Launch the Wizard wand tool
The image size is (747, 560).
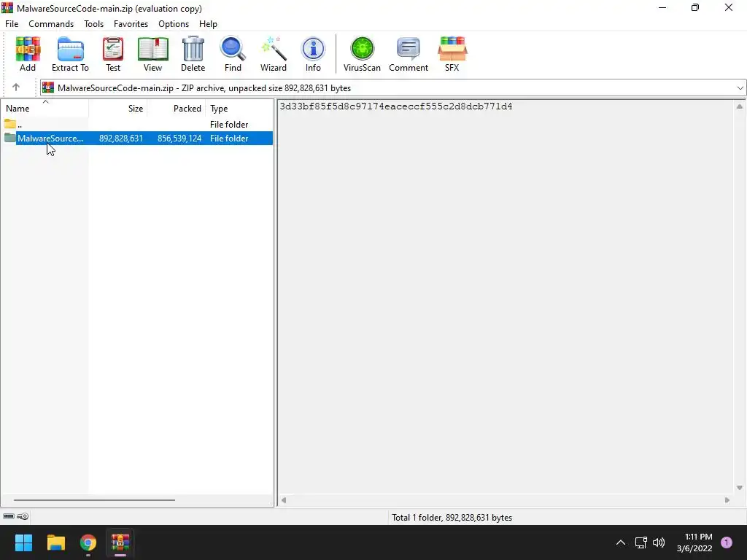(274, 54)
